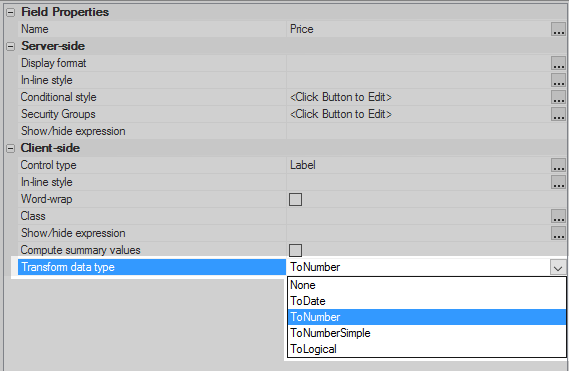Click the Server-side Show/hide expression value field

427,131
